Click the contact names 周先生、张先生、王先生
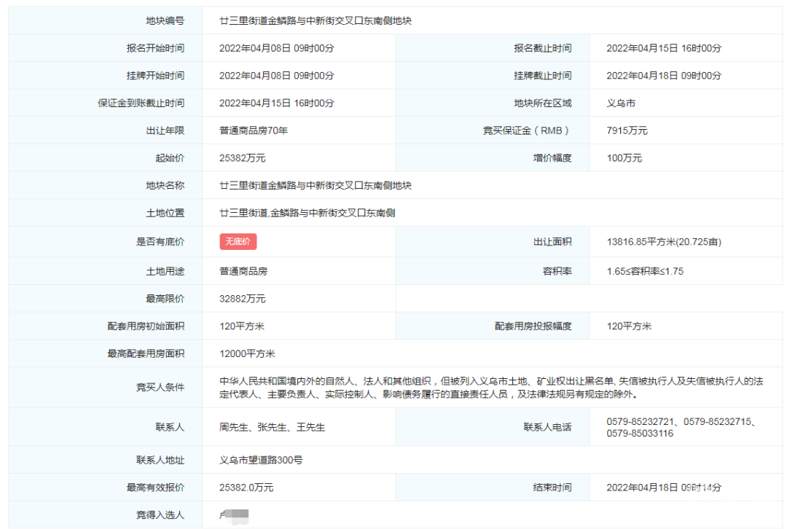787x532 pixels. [x=272, y=427]
